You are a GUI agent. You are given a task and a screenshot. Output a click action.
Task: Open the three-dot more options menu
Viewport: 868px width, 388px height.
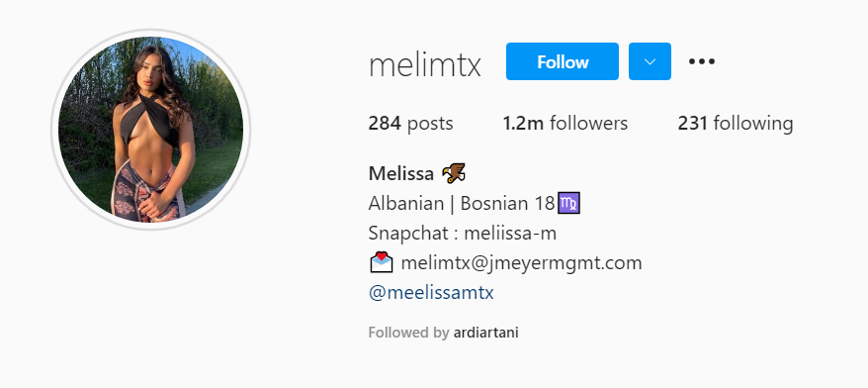click(x=701, y=61)
